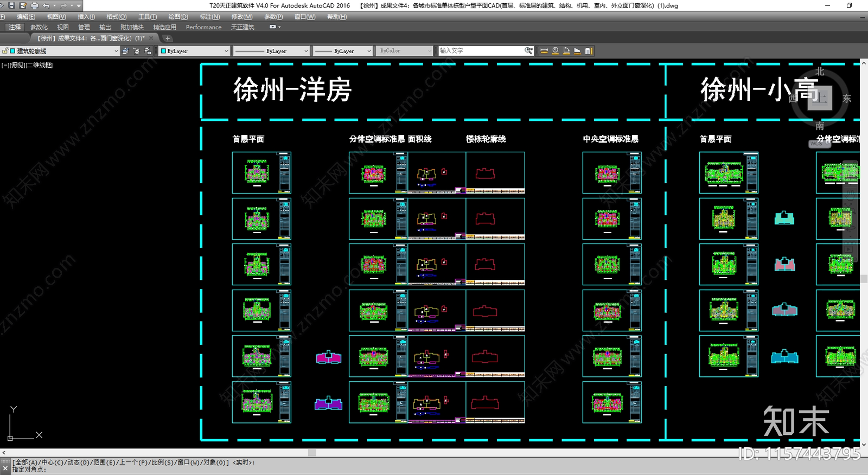
Task: Print the drawing via the plot icon
Action: click(35, 5)
